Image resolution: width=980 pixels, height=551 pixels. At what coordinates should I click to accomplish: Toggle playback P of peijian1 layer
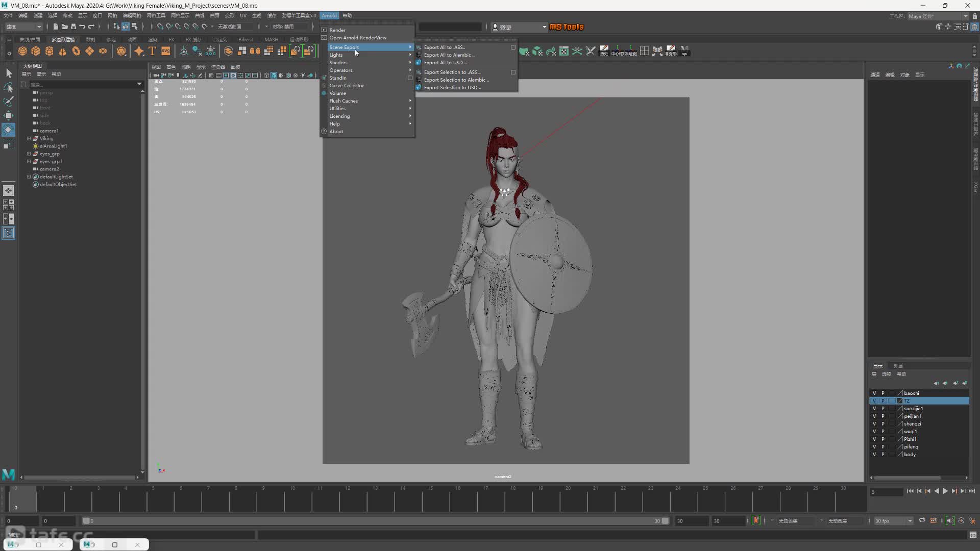883,416
